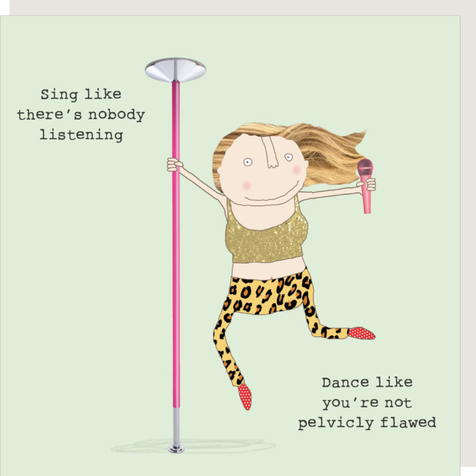Click the words 'there's nobody'
476x476 pixels.
(81, 115)
